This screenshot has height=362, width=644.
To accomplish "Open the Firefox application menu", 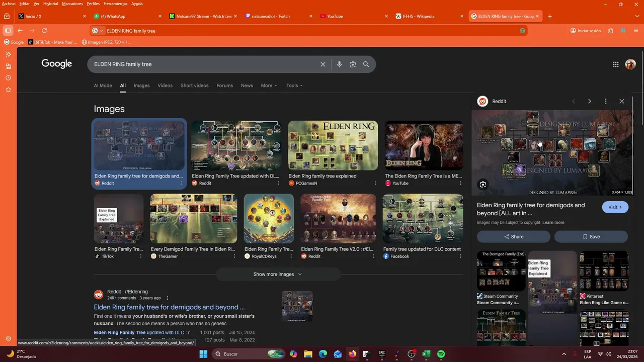I will (x=635, y=31).
